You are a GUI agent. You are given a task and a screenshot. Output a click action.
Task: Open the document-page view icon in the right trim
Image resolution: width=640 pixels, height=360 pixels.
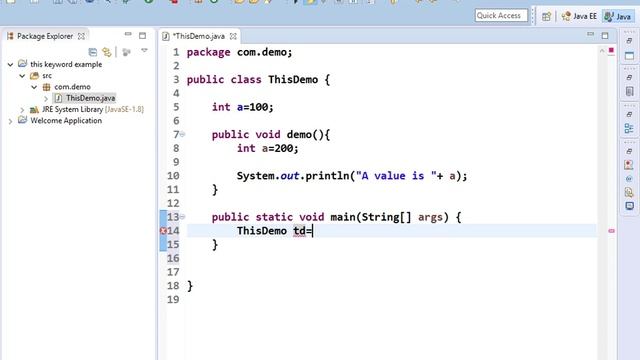coord(629,91)
